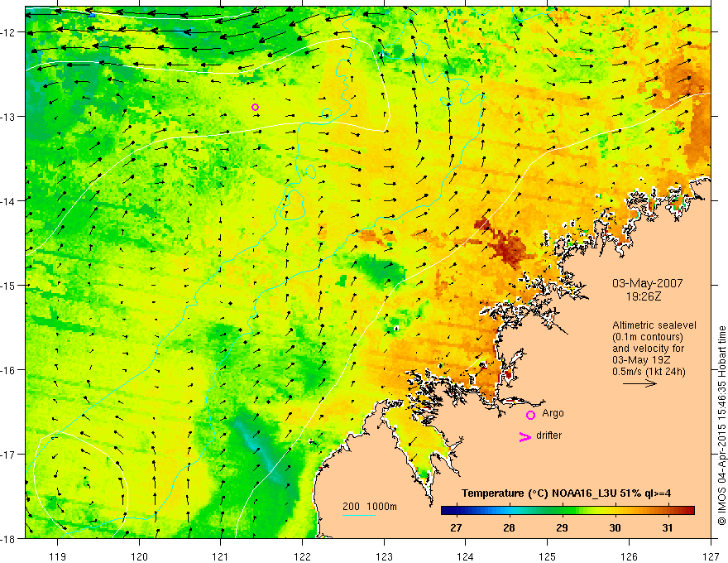Click the '27' color bar tick label
This screenshot has height=563, width=728.
[457, 528]
